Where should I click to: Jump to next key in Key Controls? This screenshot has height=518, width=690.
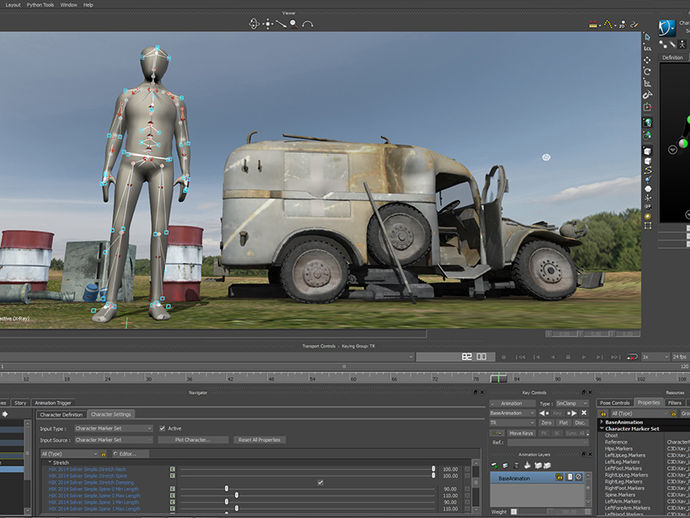point(572,413)
